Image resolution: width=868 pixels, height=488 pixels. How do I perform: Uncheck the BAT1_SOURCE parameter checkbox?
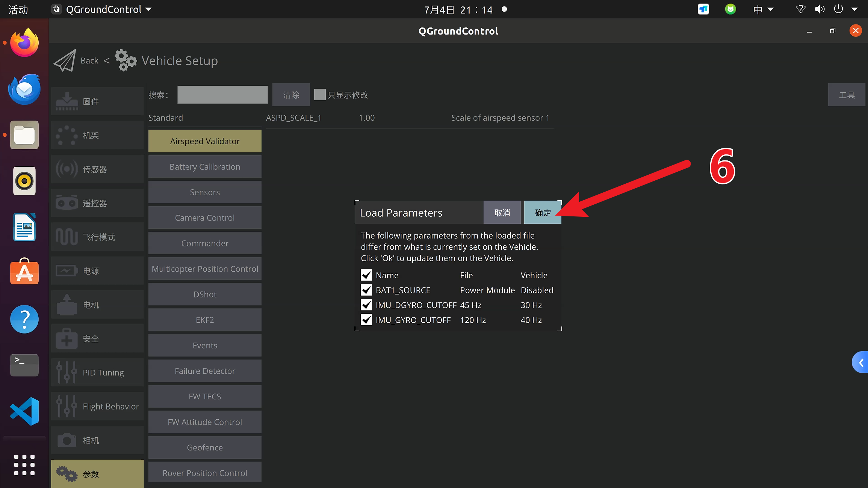click(366, 290)
